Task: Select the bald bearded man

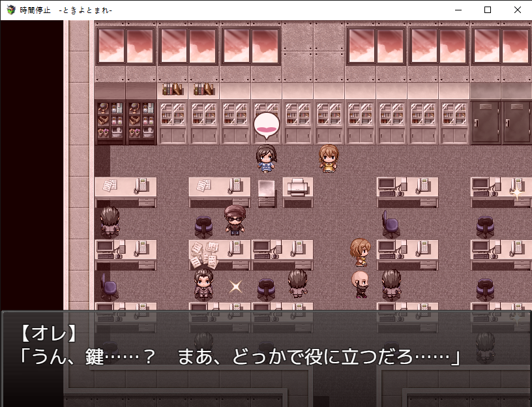Action: click(x=360, y=284)
